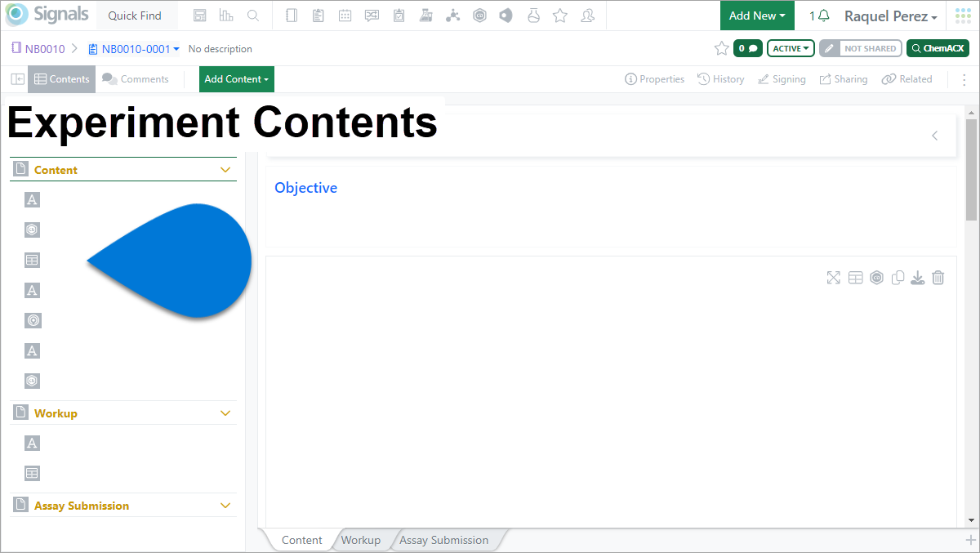
Task: Open the three-dot more options menu
Action: tap(963, 79)
